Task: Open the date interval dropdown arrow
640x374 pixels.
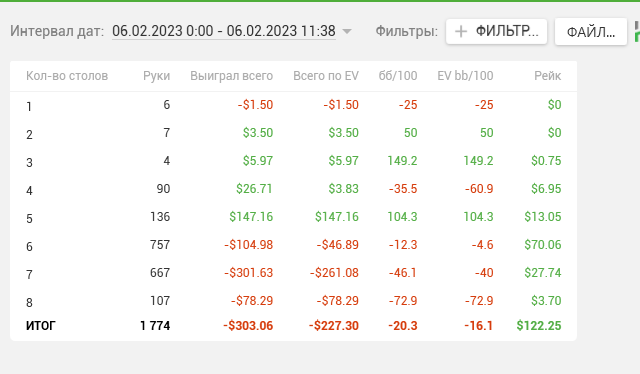Action: (347, 31)
